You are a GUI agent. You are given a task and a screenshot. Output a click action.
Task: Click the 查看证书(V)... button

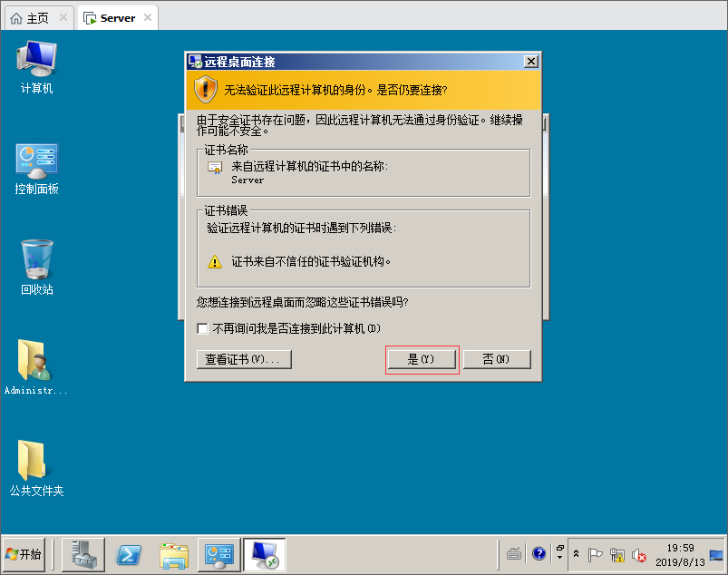[x=244, y=359]
